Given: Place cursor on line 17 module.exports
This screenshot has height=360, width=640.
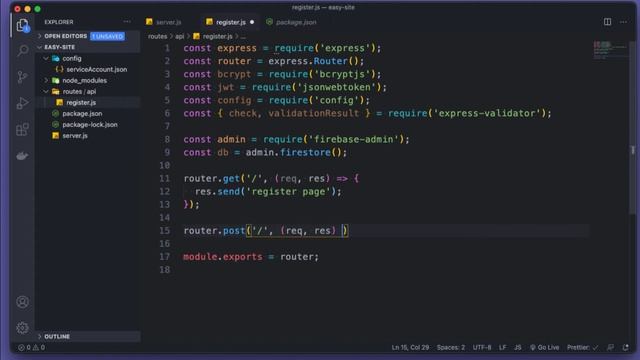Looking at the screenshot, I should tap(223, 257).
